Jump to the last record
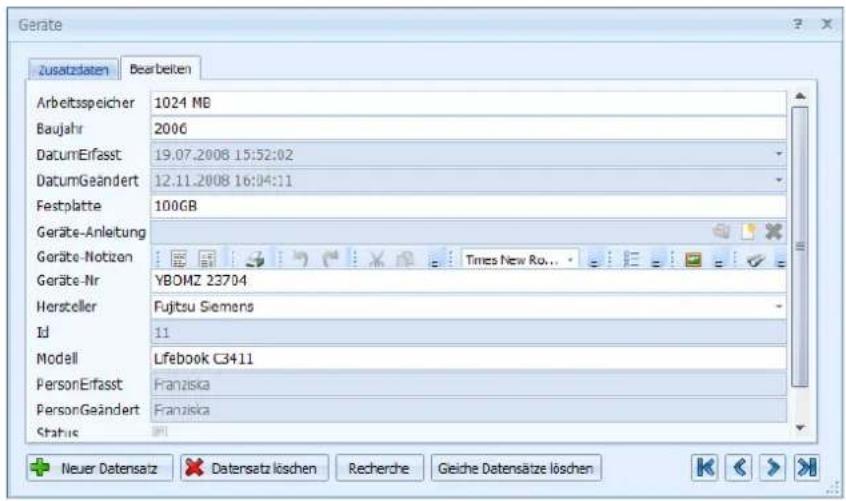 coord(807,467)
